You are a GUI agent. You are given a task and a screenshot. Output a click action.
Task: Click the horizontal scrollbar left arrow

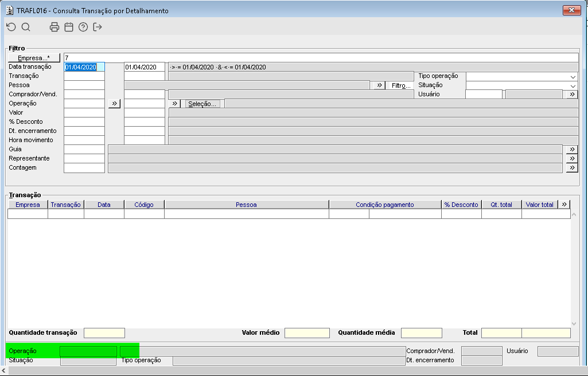click(x=3, y=370)
